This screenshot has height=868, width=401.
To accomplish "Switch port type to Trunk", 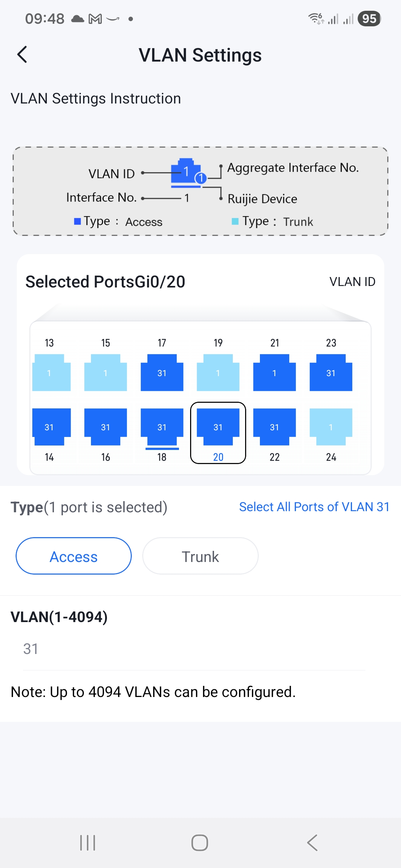I will point(200,556).
